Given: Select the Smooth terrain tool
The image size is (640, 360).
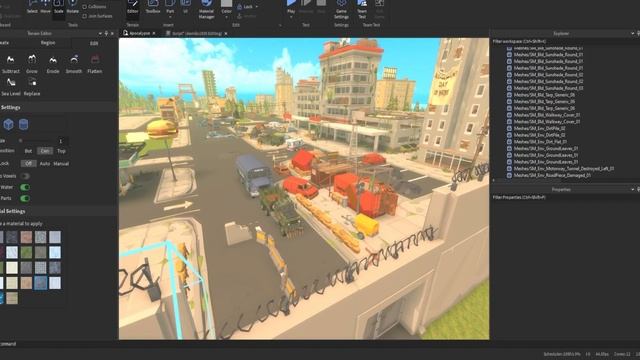Looking at the screenshot, I should pos(74,64).
